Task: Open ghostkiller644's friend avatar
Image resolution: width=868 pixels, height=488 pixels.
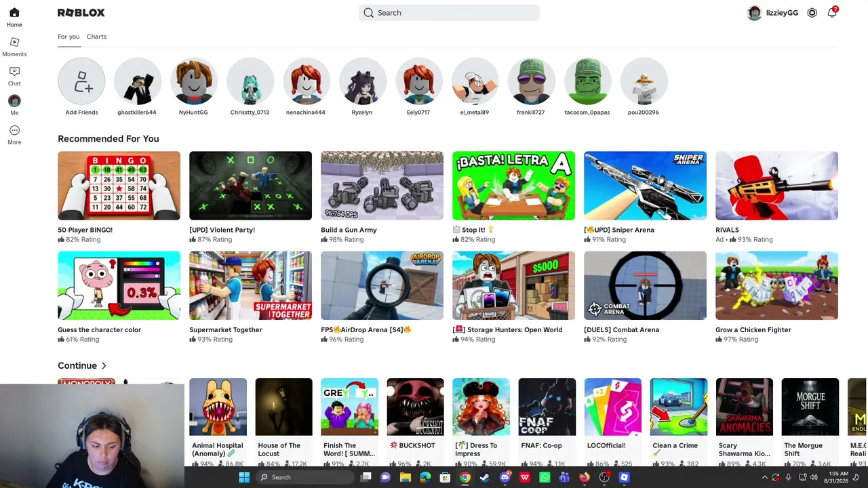Action: 138,81
